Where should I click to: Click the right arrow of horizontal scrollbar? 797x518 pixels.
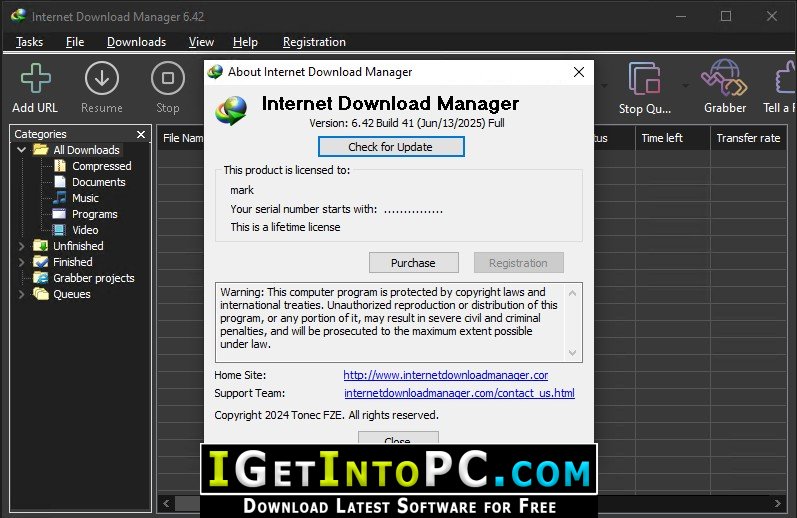pyautogui.click(x=777, y=503)
